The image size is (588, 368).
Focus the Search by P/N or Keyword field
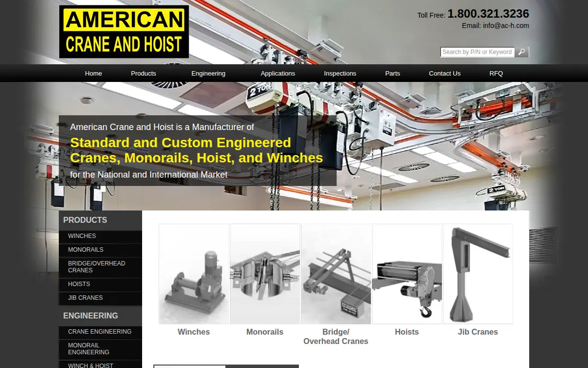pos(477,52)
